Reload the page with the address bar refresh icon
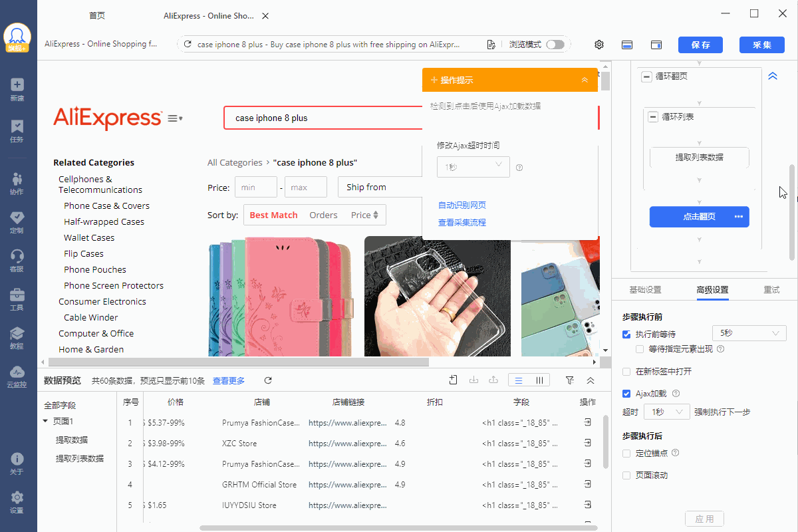Viewport: 798px width, 532px height. 188,45
